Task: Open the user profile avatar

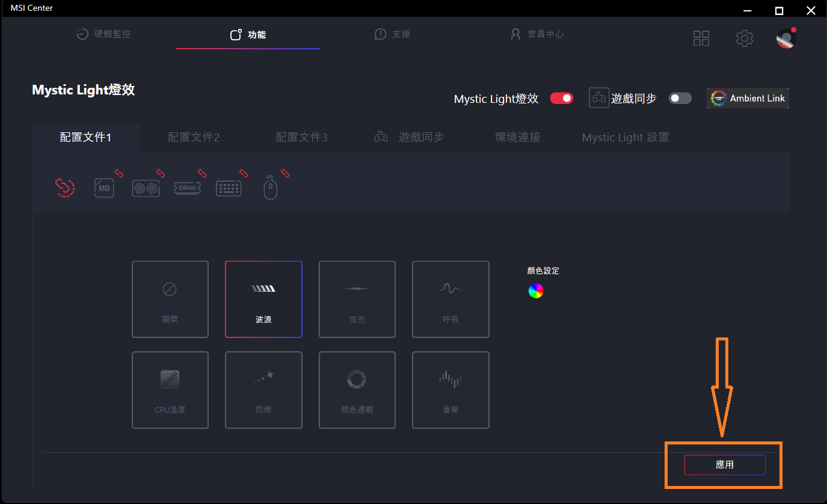Action: [x=786, y=38]
